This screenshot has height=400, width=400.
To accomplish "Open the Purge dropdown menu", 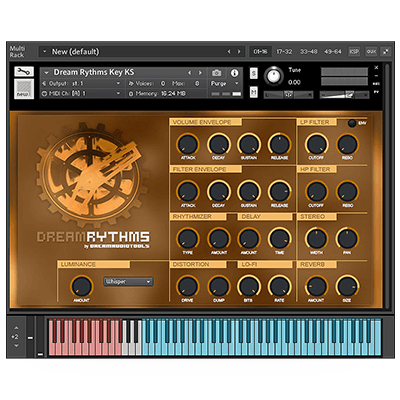I will click(225, 84).
